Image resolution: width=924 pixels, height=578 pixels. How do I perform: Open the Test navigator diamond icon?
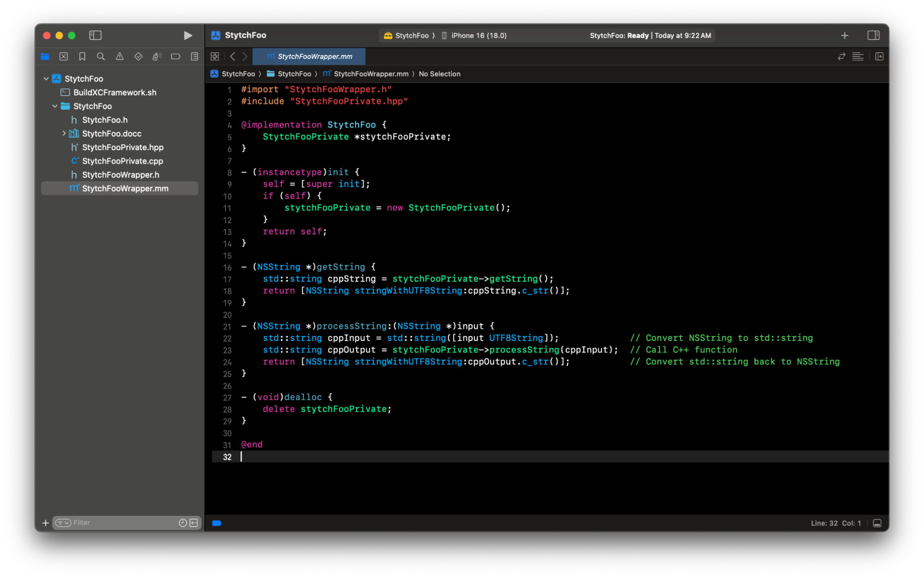tap(138, 56)
